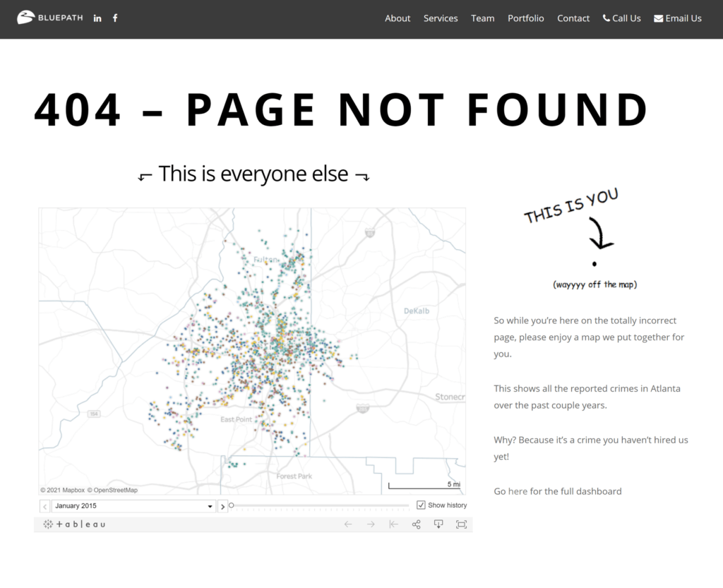The image size is (723, 588).
Task: Go to the Portfolio page
Action: (x=525, y=18)
